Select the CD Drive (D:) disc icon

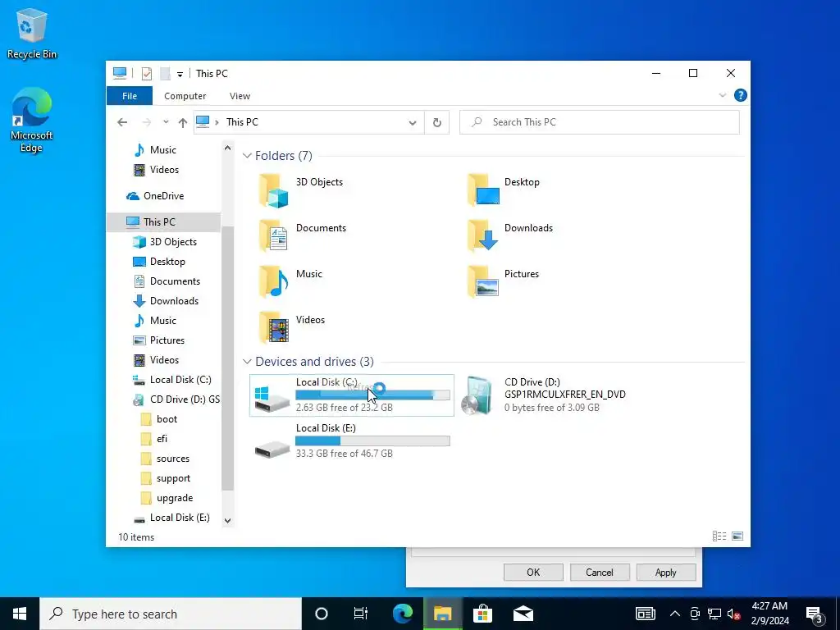(477, 395)
